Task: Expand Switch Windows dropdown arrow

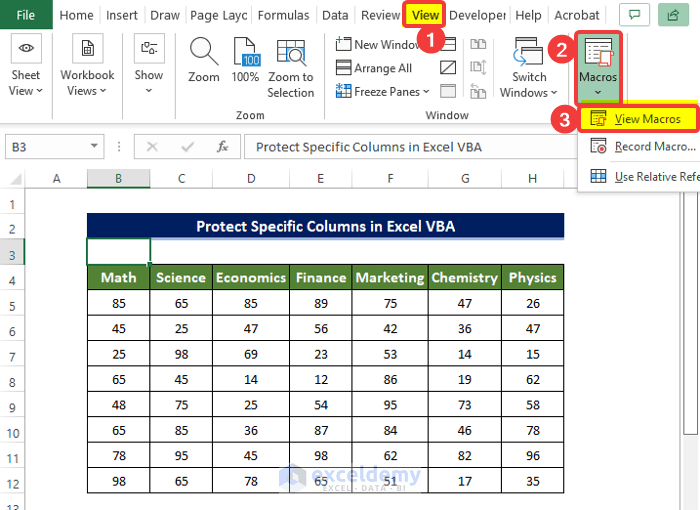Action: tap(554, 92)
